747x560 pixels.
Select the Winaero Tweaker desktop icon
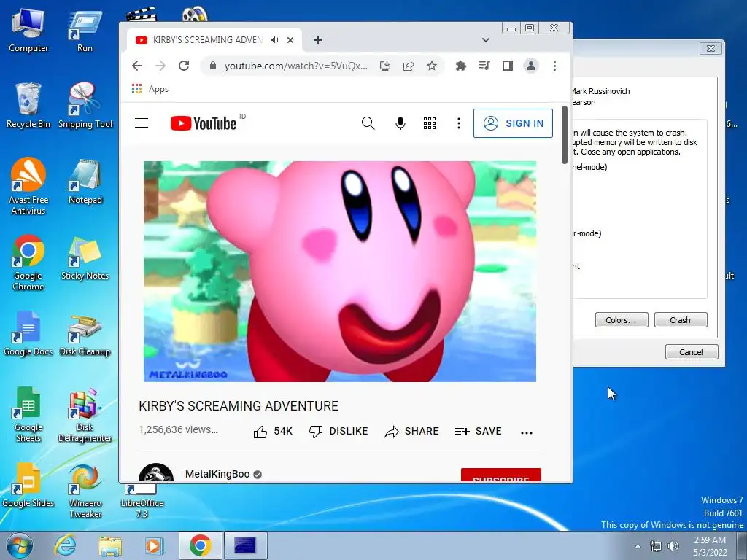(85, 491)
